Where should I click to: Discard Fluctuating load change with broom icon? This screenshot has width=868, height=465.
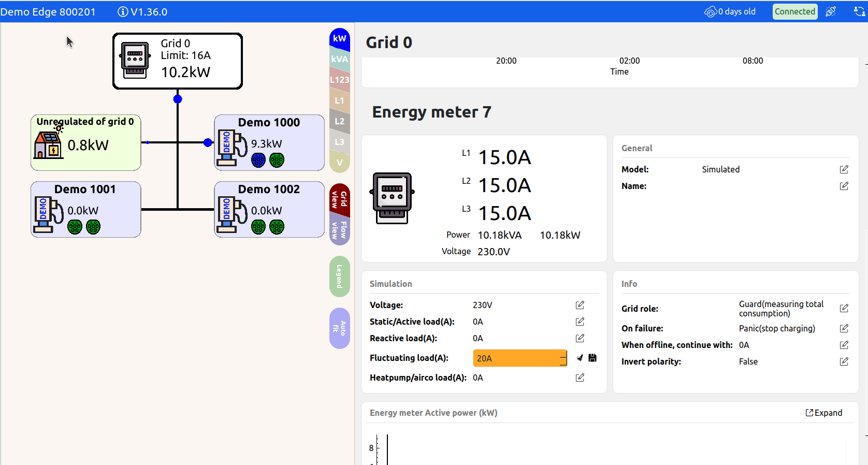pyautogui.click(x=580, y=358)
